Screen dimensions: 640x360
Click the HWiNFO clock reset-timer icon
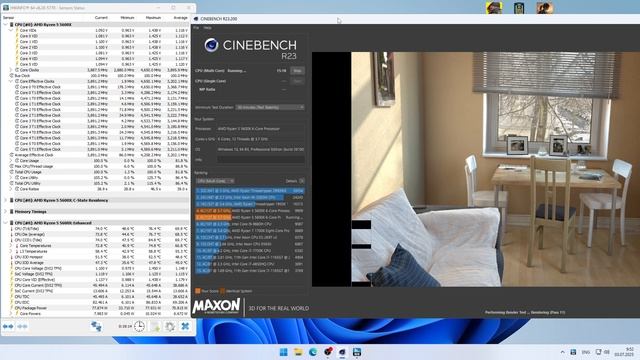point(139,326)
